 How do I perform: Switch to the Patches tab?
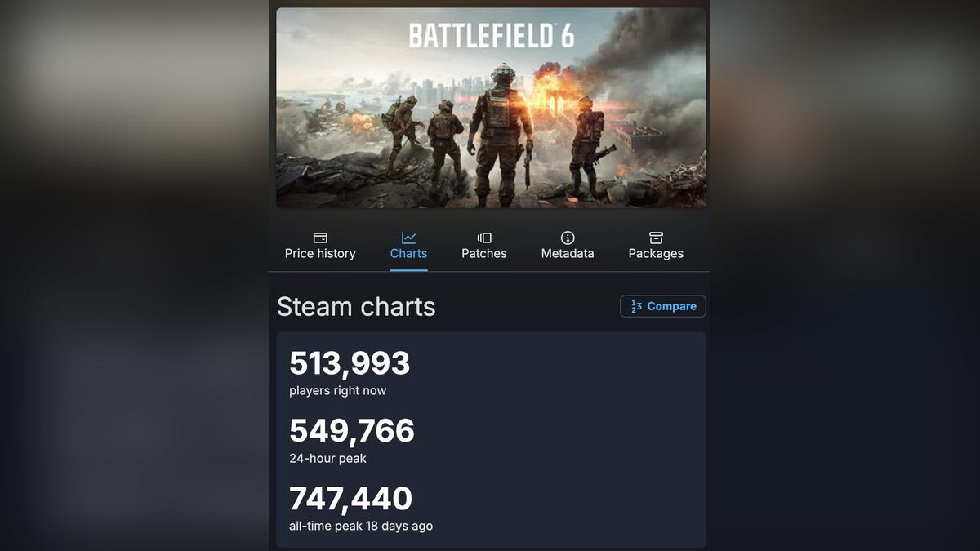click(483, 245)
